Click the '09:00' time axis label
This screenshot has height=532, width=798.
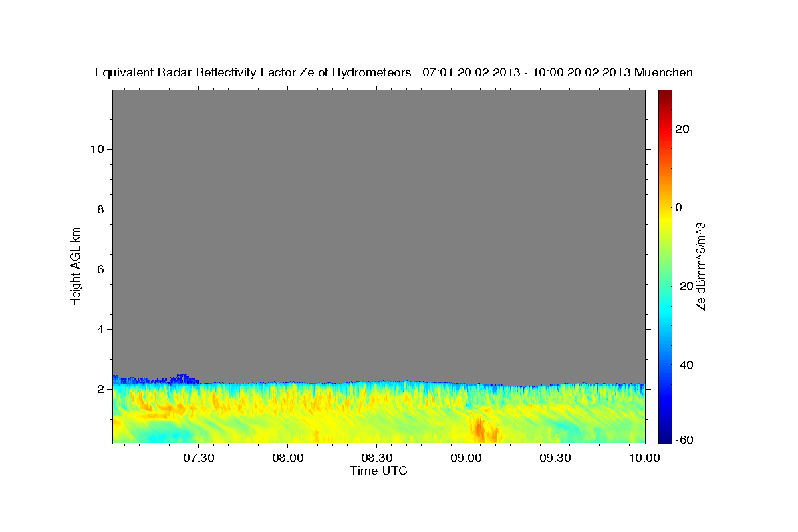click(x=465, y=458)
